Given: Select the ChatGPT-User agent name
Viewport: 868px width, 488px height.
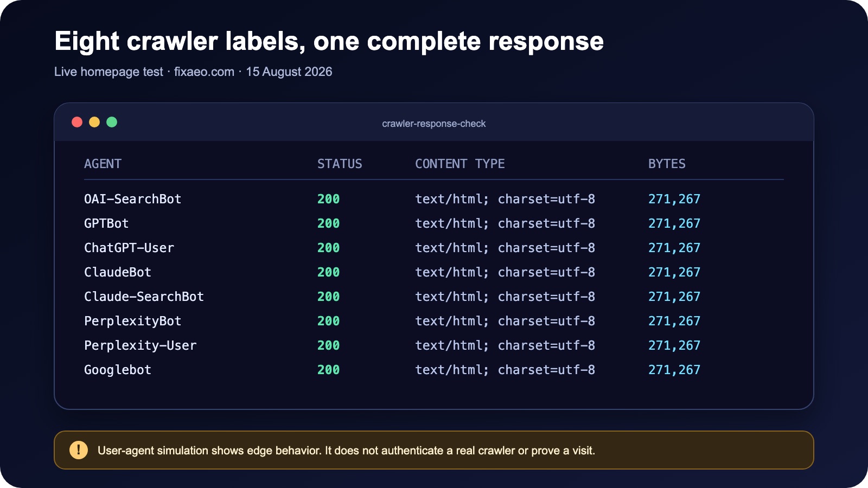Looking at the screenshot, I should (129, 248).
